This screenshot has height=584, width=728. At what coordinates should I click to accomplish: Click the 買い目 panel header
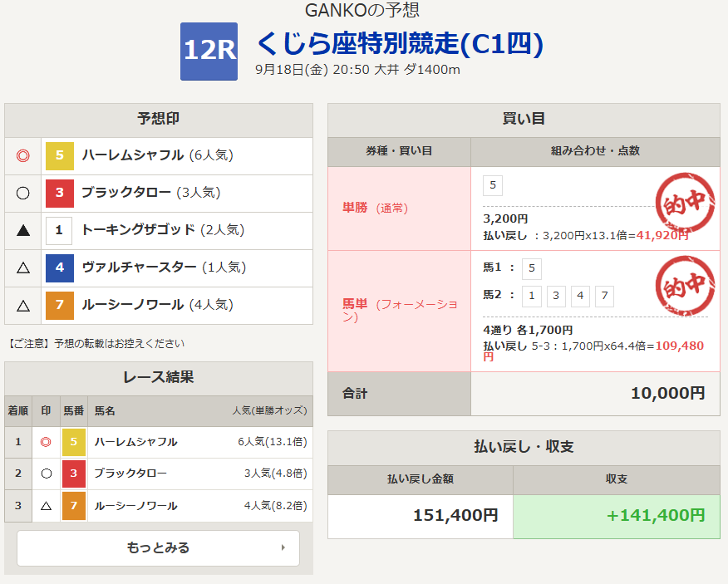(524, 120)
